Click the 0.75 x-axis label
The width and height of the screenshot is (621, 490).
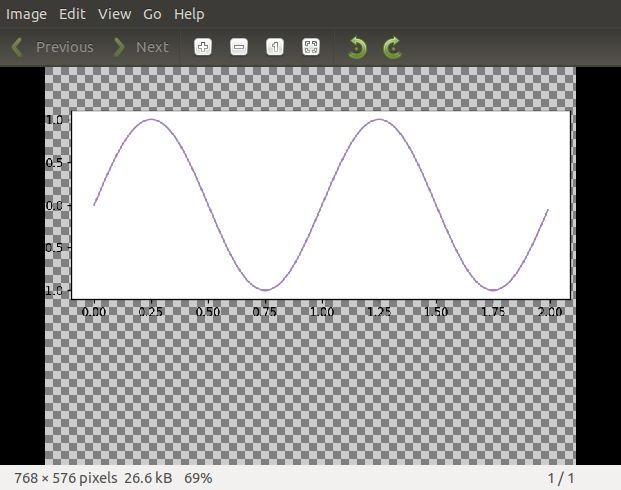click(265, 312)
